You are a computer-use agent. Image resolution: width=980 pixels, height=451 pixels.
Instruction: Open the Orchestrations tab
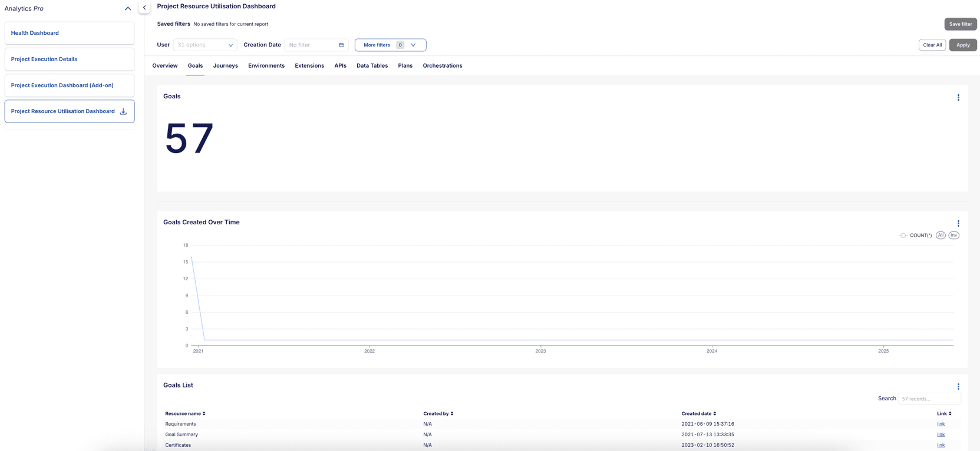point(442,66)
